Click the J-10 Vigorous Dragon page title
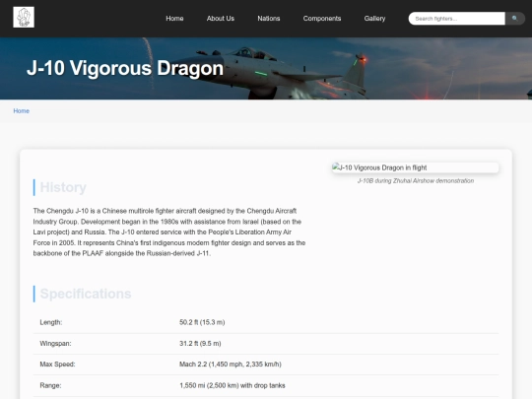Screen dimensions: 532x399 125,68
